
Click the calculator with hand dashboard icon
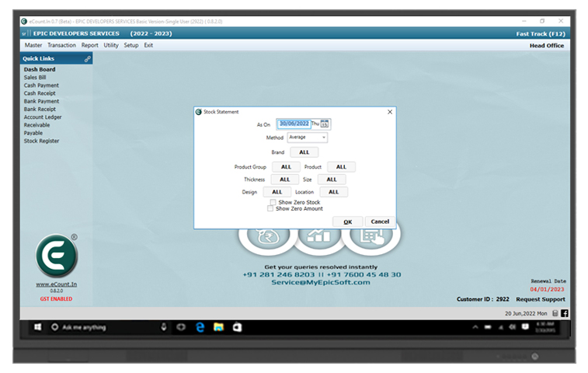click(371, 236)
